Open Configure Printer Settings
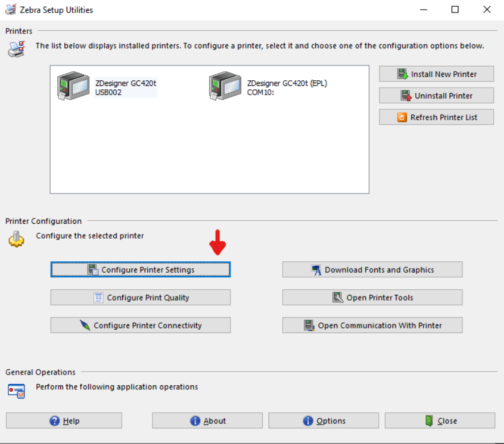 point(141,270)
